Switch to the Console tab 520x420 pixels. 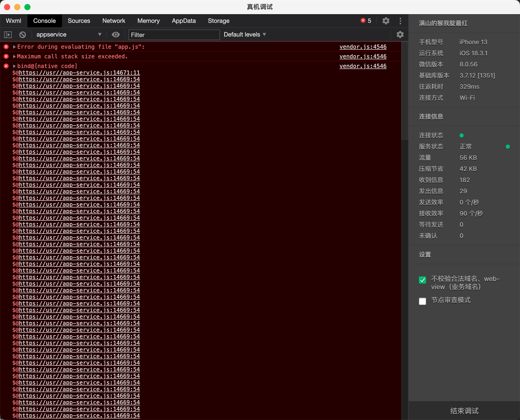[44, 21]
